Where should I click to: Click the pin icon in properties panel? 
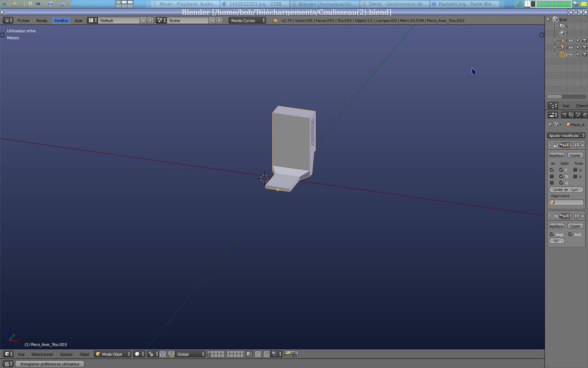tap(550, 125)
